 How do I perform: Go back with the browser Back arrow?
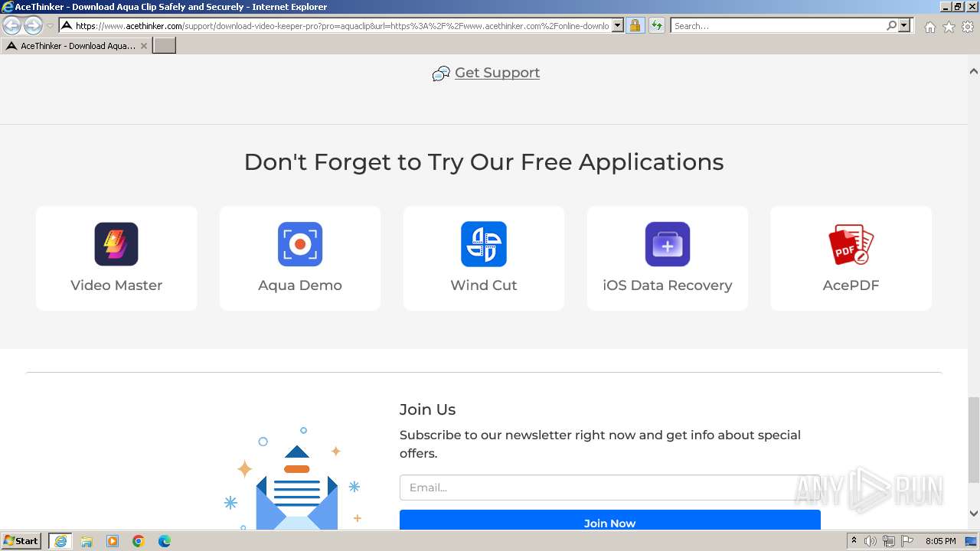click(12, 25)
